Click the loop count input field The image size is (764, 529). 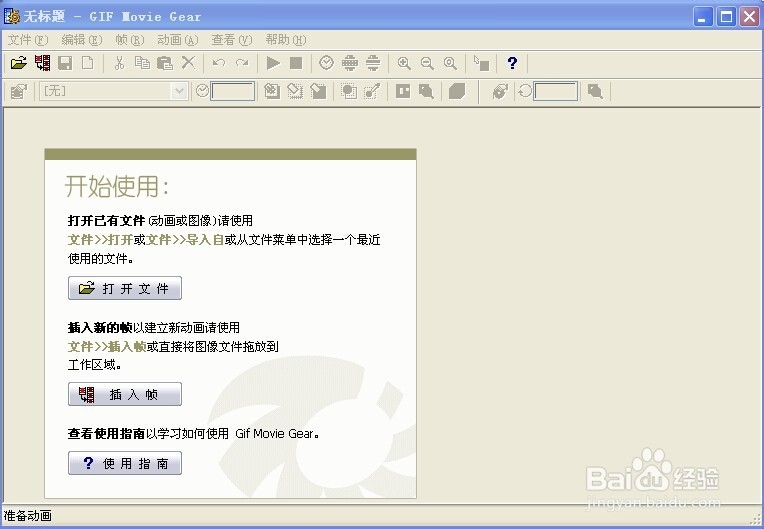555,91
